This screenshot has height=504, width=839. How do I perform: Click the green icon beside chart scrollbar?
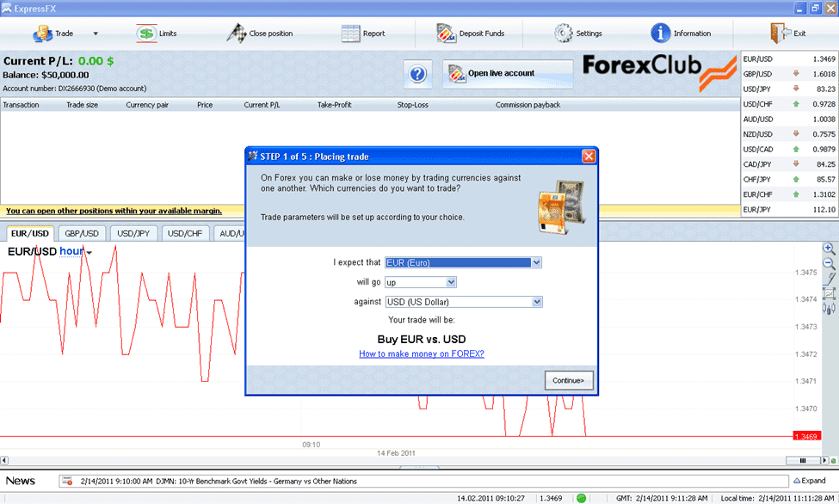coord(833,460)
